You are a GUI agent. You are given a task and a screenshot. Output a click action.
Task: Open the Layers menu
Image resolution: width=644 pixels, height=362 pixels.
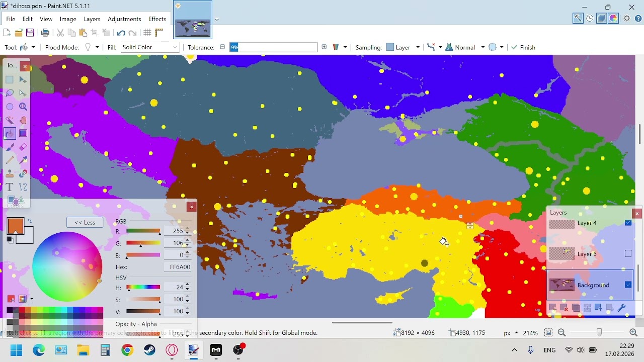tap(92, 19)
